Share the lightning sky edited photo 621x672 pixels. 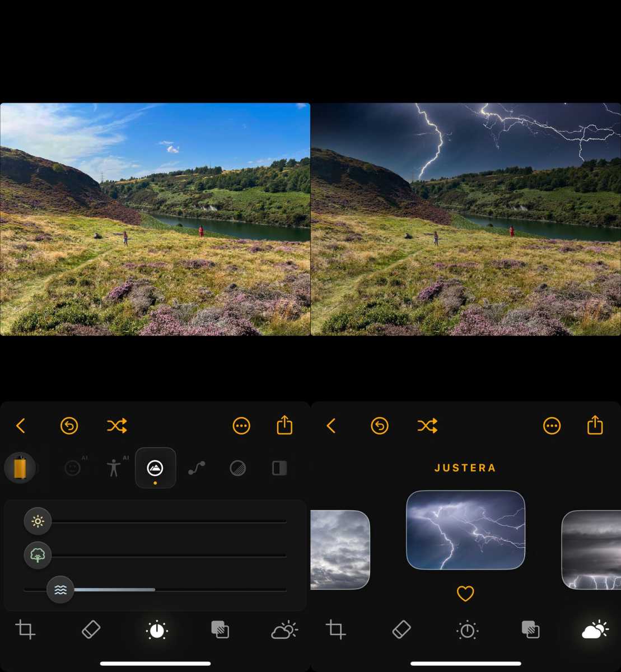click(x=595, y=426)
